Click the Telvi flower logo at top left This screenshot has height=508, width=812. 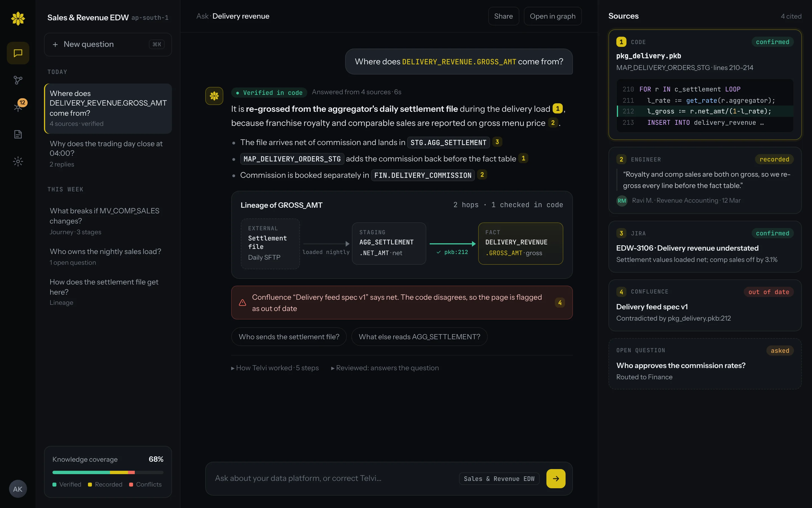click(x=18, y=18)
